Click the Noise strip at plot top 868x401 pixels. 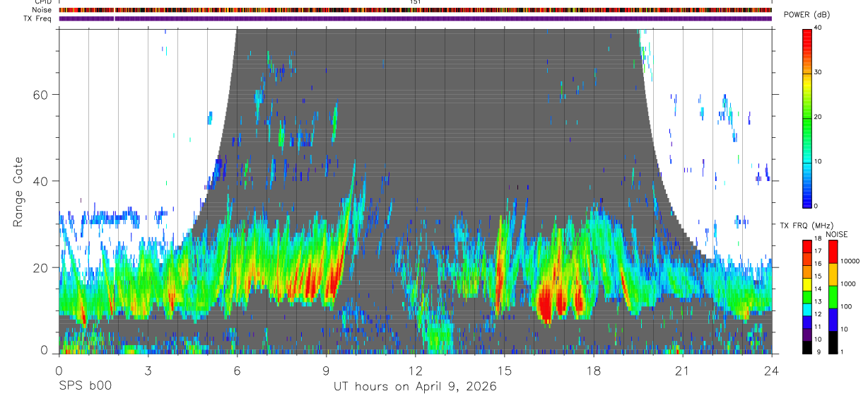coord(415,10)
